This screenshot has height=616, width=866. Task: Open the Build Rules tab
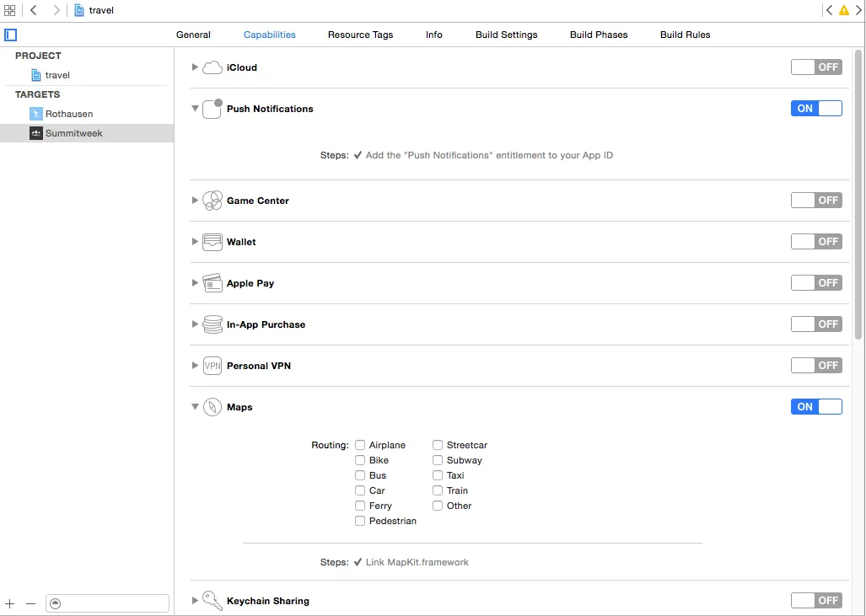pyautogui.click(x=686, y=35)
